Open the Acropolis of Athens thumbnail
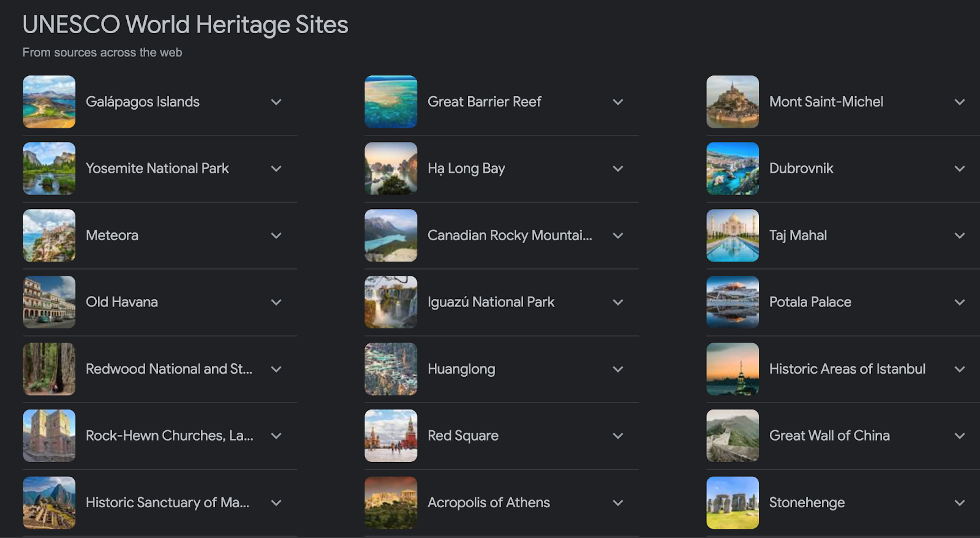 pos(391,502)
